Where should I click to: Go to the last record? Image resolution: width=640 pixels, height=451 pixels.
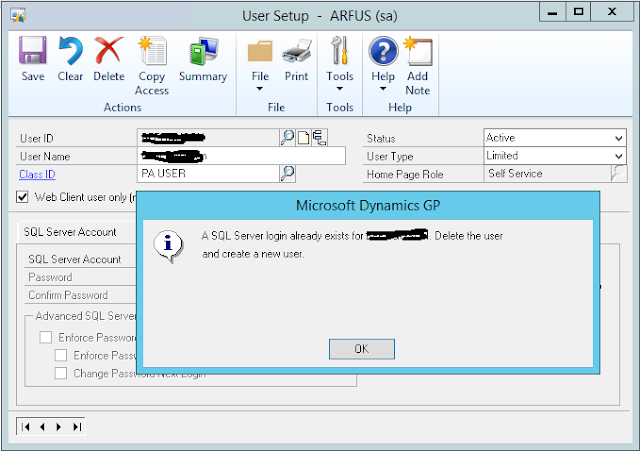click(x=77, y=427)
